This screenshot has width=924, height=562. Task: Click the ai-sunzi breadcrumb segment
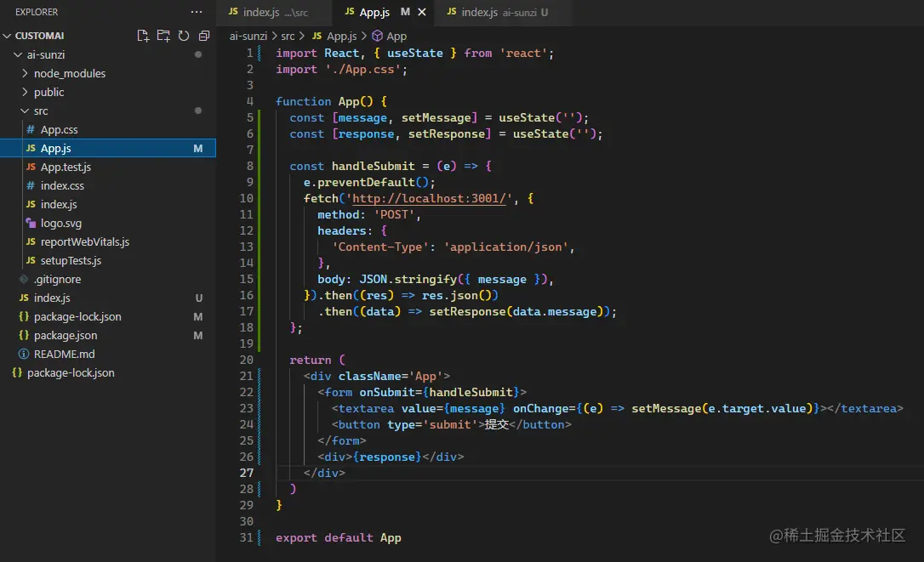click(x=248, y=36)
